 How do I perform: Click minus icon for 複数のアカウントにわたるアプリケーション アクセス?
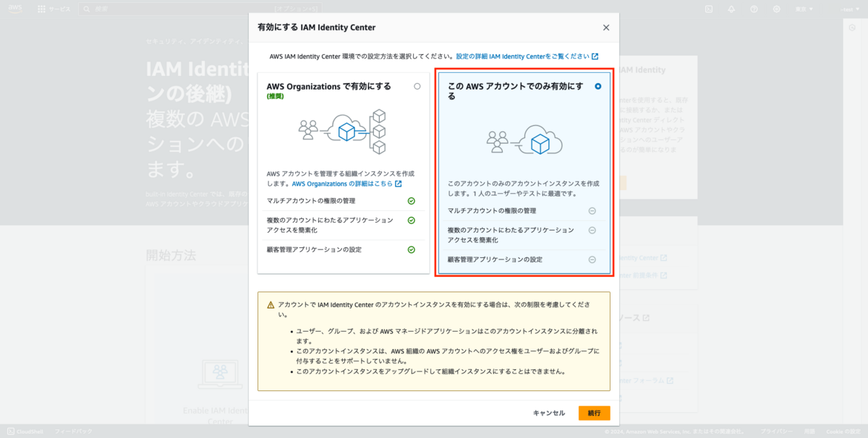(x=592, y=231)
